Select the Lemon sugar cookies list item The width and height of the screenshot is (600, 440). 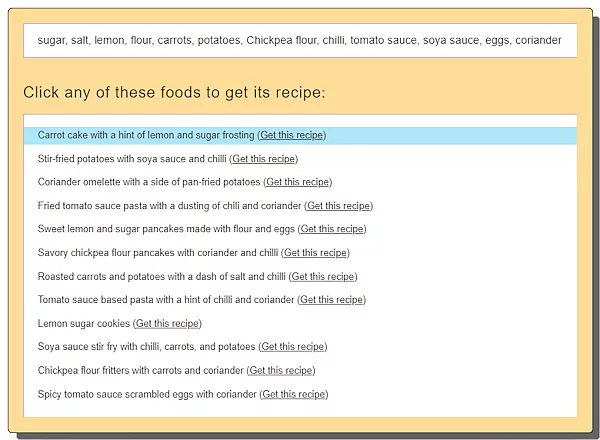[83, 323]
